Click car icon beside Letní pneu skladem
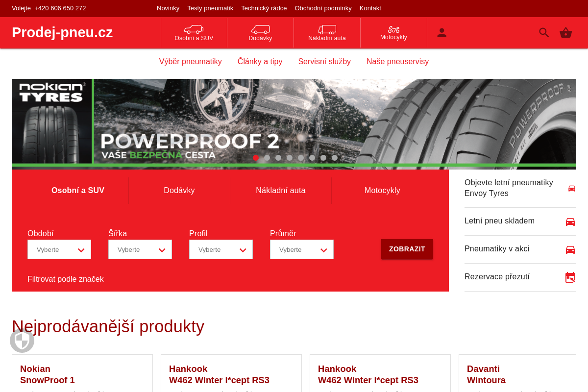This screenshot has width=588, height=392. pyautogui.click(x=570, y=221)
